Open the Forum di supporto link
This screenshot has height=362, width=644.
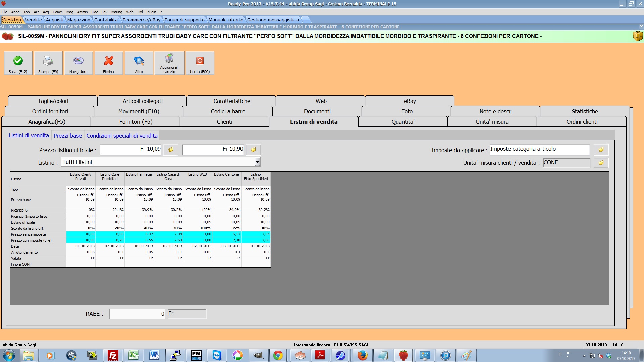pyautogui.click(x=184, y=20)
